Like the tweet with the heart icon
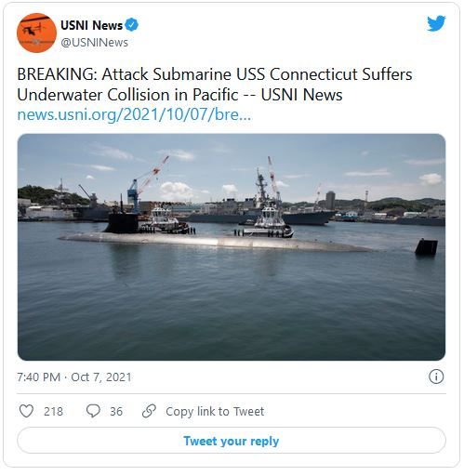Viewport: 464px width, 476px height. coord(26,411)
